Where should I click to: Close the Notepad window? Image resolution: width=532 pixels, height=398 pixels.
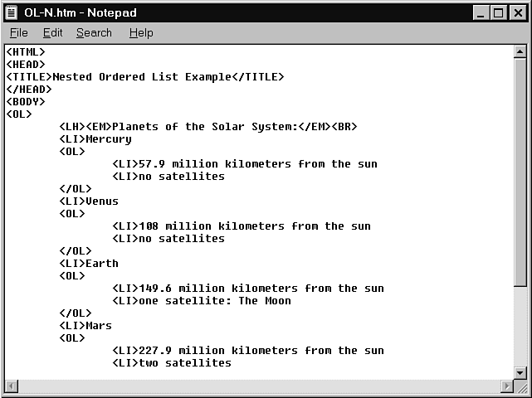[518, 13]
